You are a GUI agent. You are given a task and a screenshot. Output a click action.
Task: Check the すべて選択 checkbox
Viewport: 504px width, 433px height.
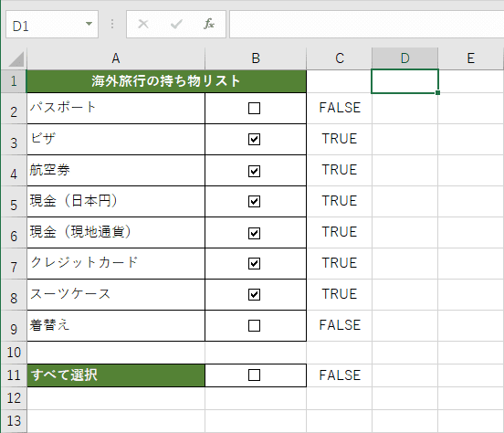point(254,375)
